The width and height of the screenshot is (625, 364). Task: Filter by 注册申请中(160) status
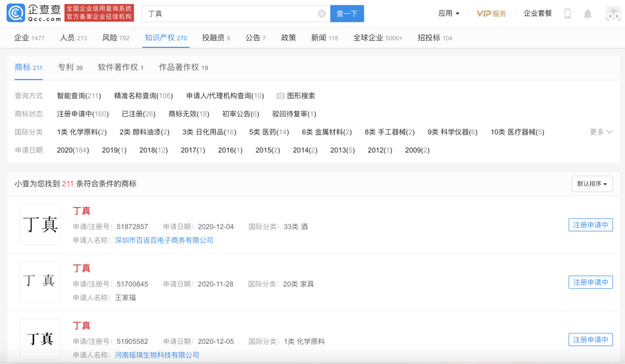(82, 114)
